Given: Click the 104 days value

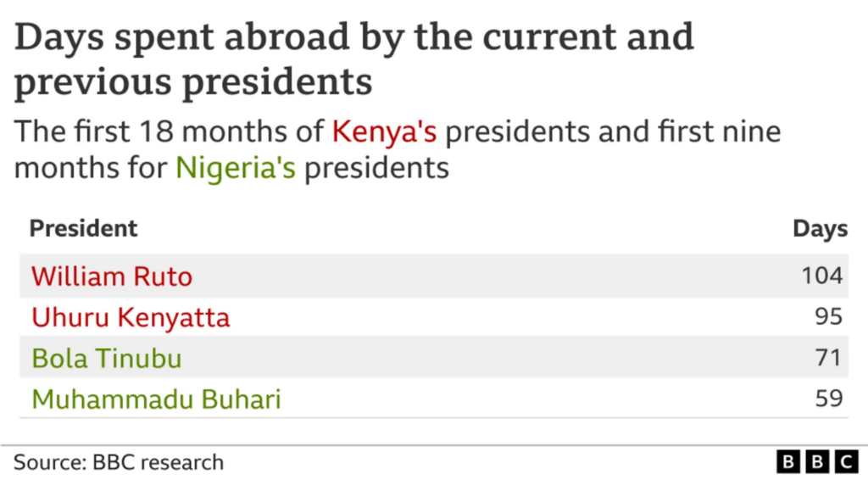Looking at the screenshot, I should coord(822,276).
